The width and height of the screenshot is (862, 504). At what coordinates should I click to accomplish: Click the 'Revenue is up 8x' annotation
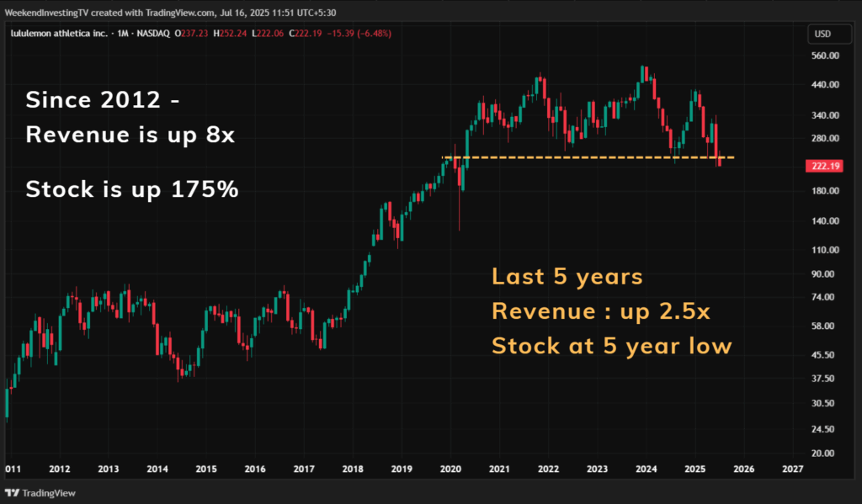point(130,135)
